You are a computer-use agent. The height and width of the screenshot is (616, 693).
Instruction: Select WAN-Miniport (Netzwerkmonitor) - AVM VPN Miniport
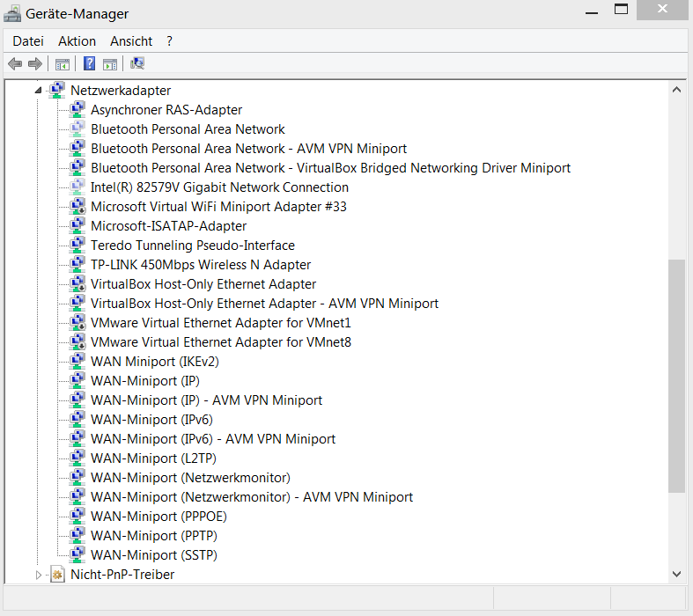pos(252,497)
